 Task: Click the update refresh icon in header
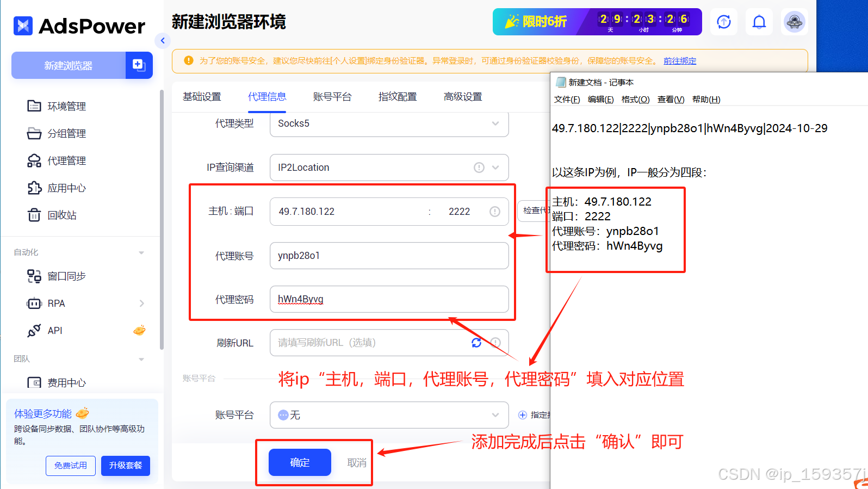tap(724, 22)
